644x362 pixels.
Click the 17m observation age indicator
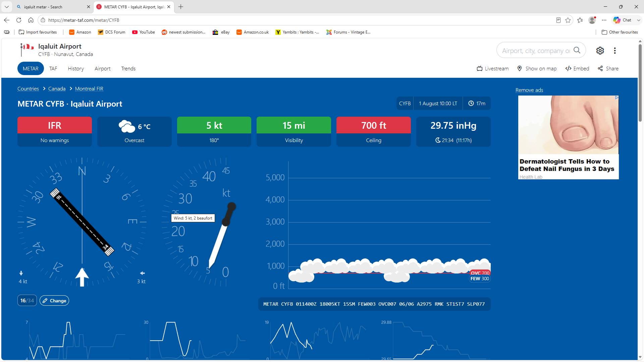(x=477, y=104)
